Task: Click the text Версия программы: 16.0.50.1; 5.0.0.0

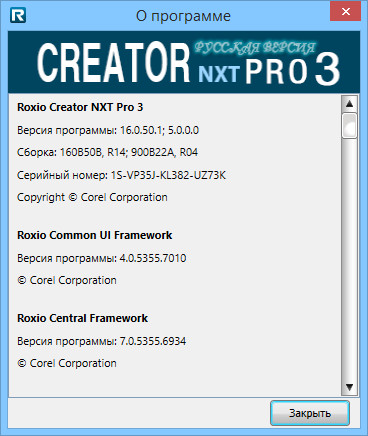Action: point(108,130)
